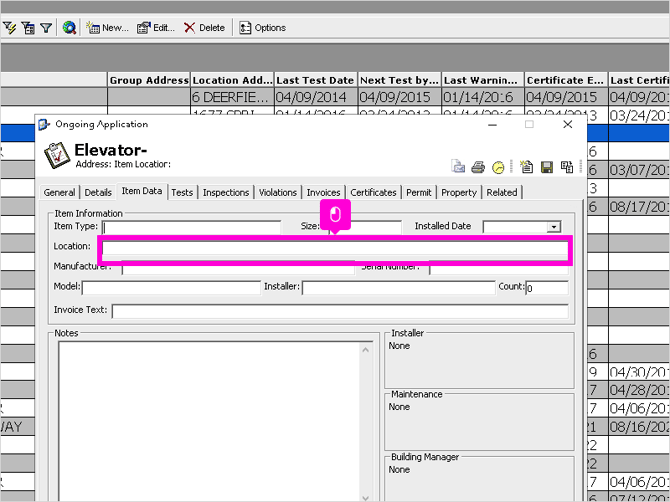Open the Related tab
The height and width of the screenshot is (502, 670).
pos(502,192)
